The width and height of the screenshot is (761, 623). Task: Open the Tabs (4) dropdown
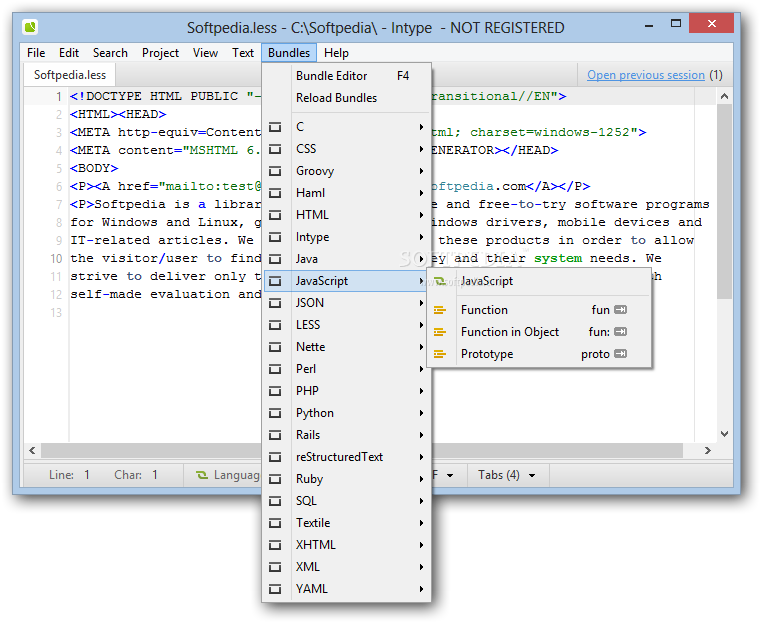pyautogui.click(x=507, y=475)
